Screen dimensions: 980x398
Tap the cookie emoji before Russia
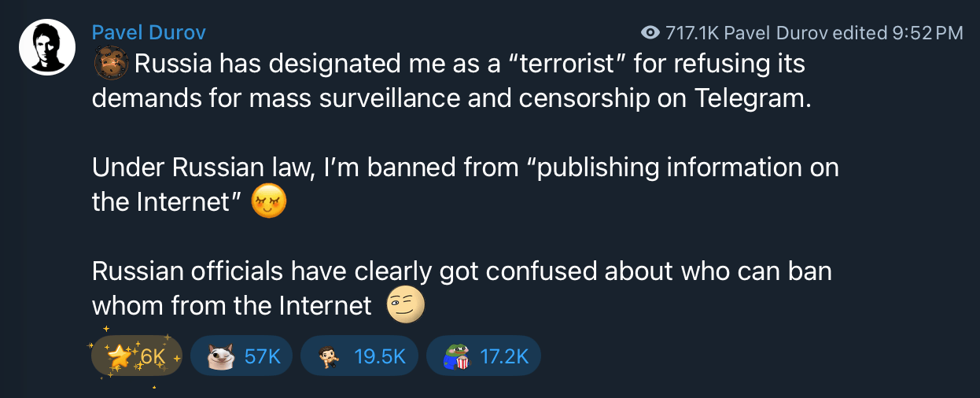[x=111, y=63]
